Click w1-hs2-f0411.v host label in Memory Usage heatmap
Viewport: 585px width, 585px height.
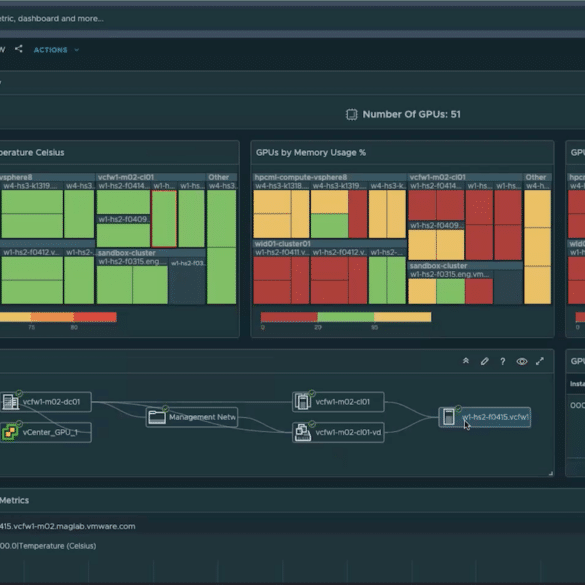pyautogui.click(x=281, y=253)
